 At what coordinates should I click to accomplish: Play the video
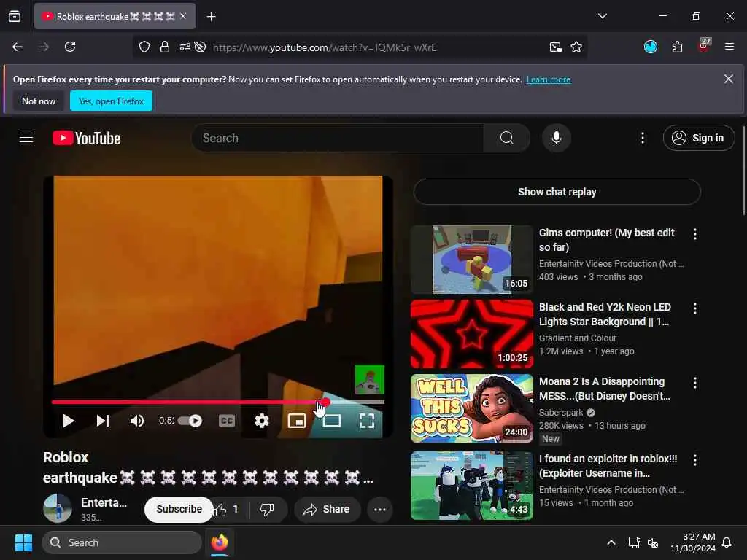[68, 421]
